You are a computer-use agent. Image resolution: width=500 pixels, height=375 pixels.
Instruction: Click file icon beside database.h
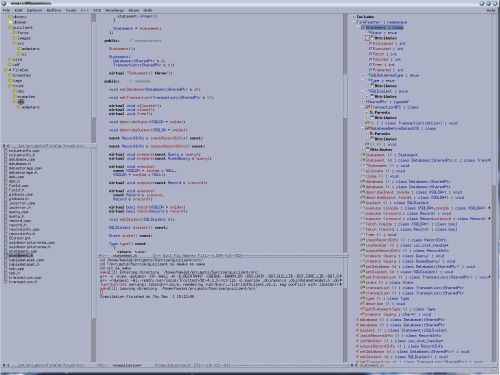tap(6, 164)
